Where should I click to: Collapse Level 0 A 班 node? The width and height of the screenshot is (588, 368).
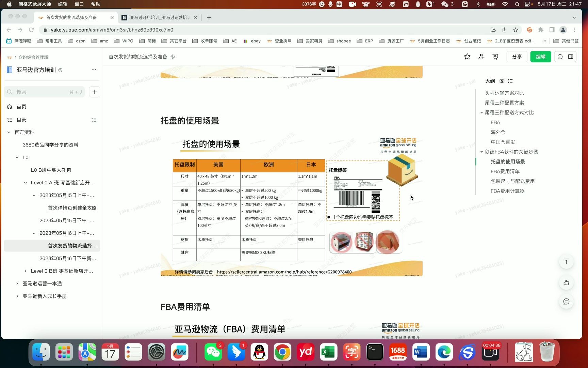point(25,183)
